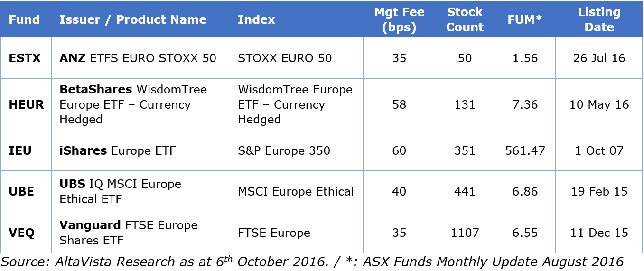
Task: Select the HEUR fund ticker cell
Action: click(26, 104)
